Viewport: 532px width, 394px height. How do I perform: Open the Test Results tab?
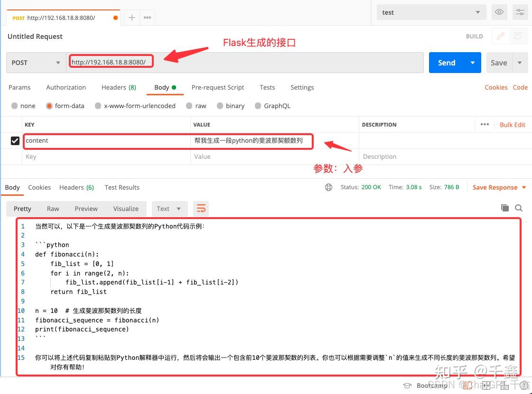coord(121,187)
